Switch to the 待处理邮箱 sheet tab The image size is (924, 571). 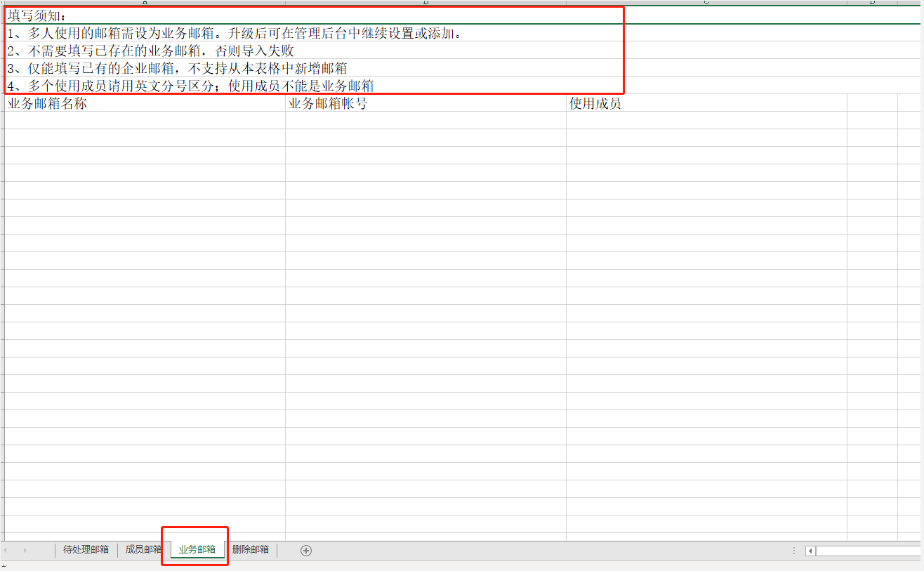point(86,550)
